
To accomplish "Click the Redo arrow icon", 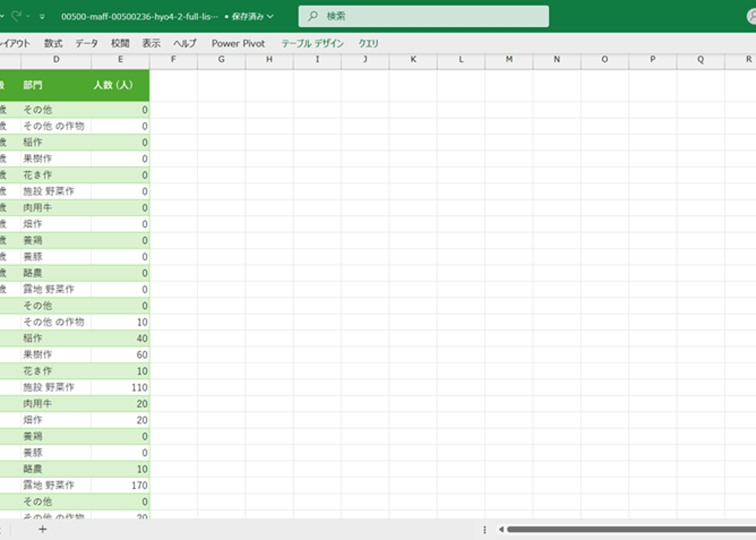I will pos(16,16).
